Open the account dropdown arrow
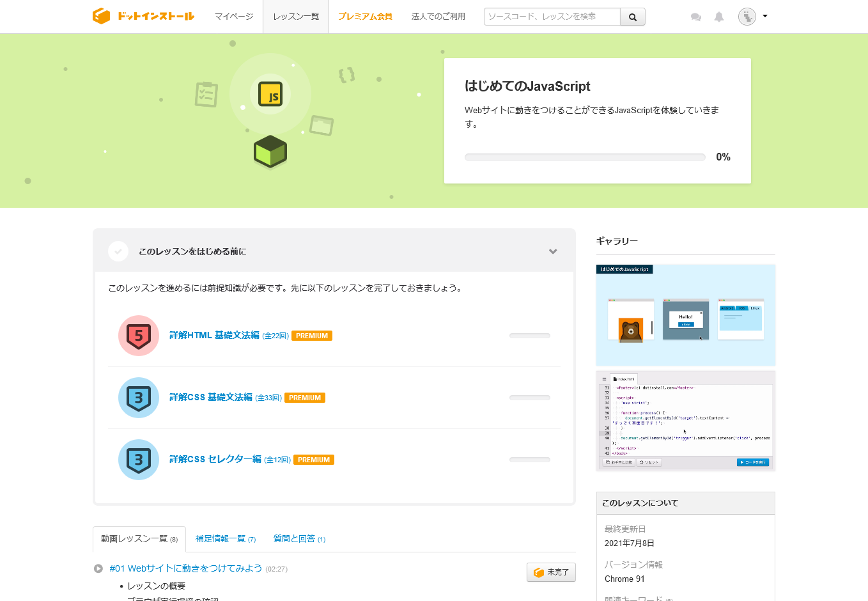Image resolution: width=868 pixels, height=601 pixels. click(x=765, y=16)
